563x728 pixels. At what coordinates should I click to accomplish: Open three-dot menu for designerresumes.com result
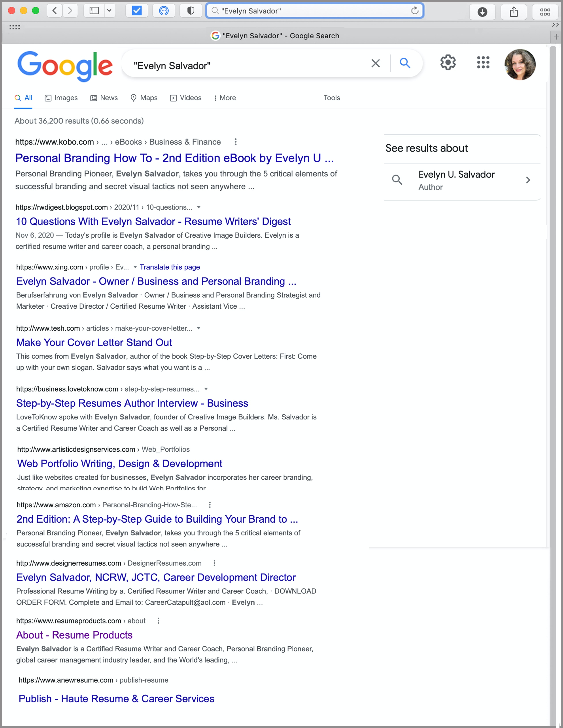[214, 563]
